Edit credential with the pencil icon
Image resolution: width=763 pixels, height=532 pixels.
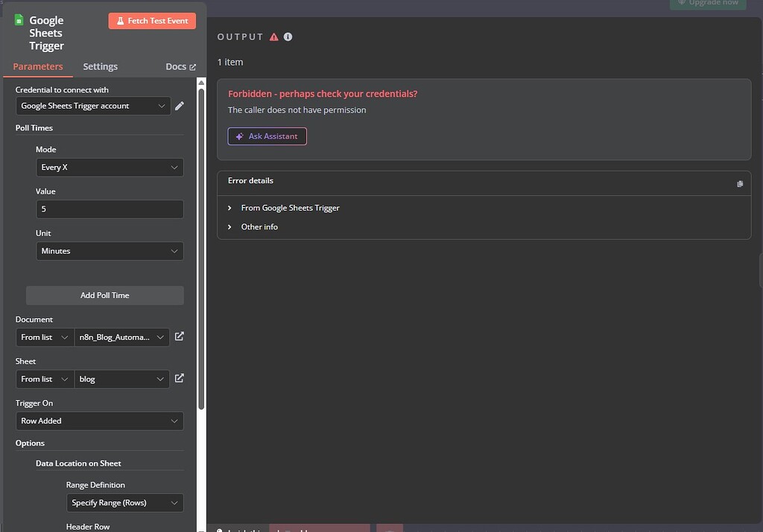tap(180, 106)
